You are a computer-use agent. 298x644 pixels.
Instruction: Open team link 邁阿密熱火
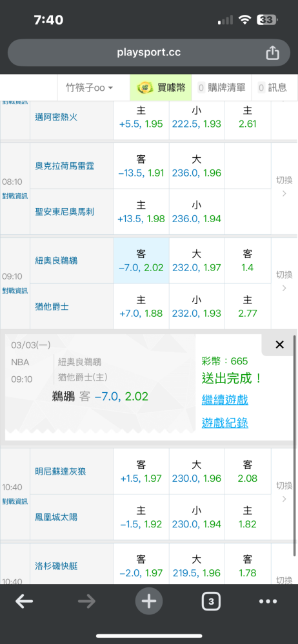click(x=56, y=117)
